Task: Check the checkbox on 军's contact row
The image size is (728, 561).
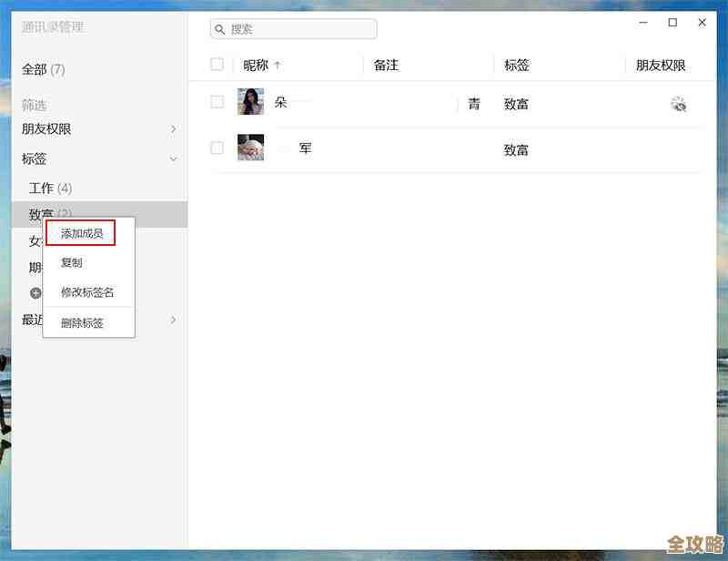Action: [x=216, y=148]
